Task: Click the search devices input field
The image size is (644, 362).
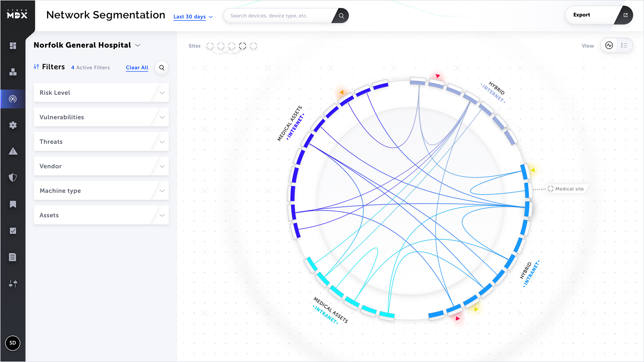Action: click(278, 16)
